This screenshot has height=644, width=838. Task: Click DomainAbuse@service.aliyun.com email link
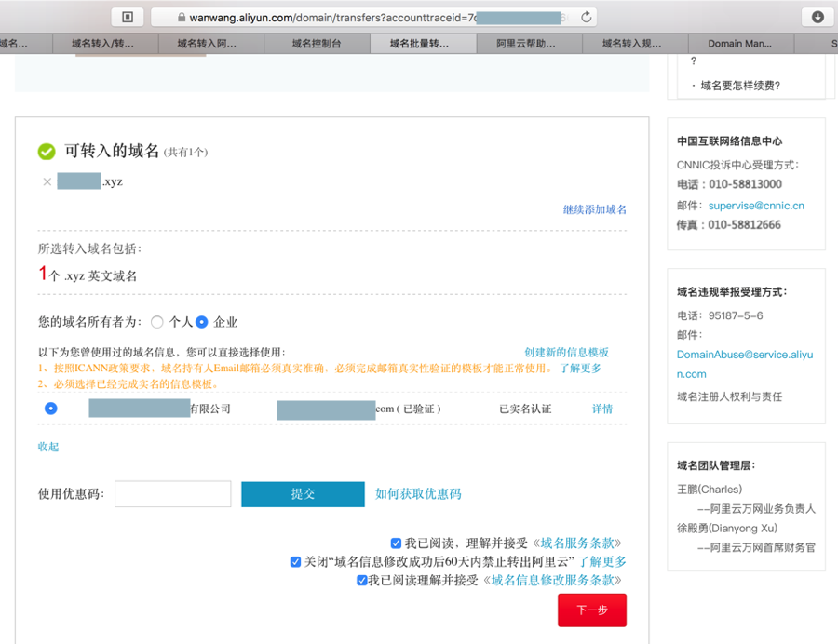[745, 364]
